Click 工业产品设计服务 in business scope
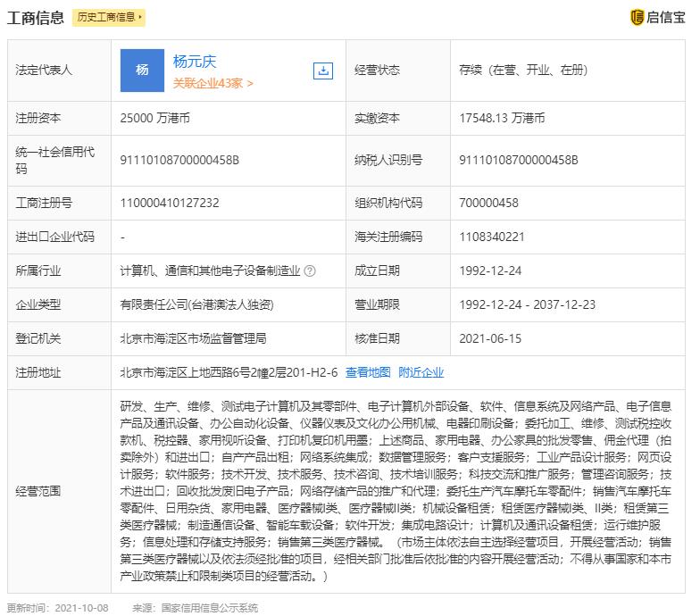700x616 pixels. [580, 457]
